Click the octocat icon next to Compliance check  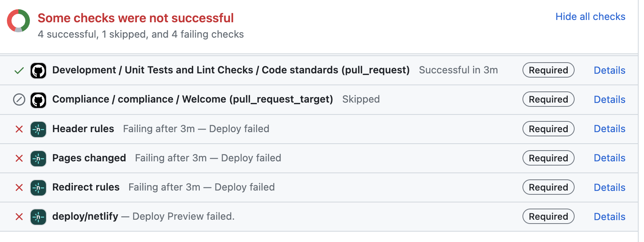coord(38,99)
